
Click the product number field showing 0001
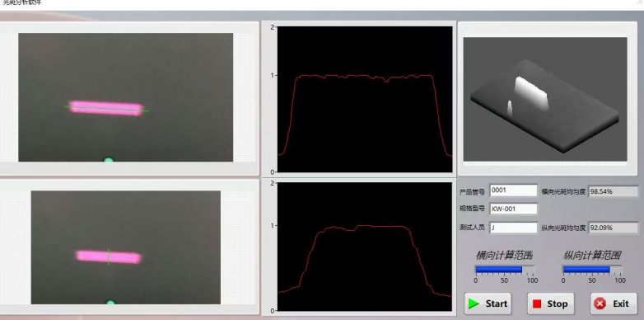513,191
